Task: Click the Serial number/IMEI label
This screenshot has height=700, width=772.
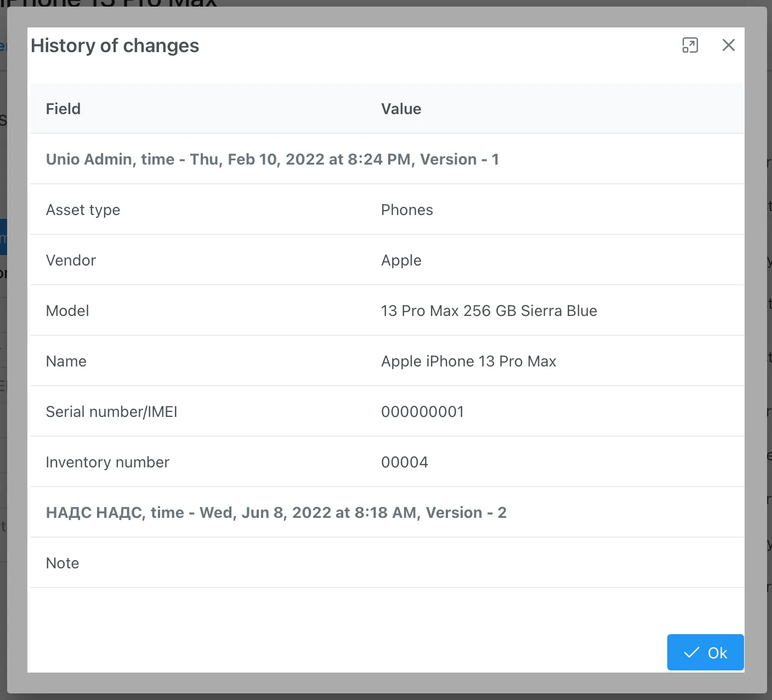Action: [111, 411]
